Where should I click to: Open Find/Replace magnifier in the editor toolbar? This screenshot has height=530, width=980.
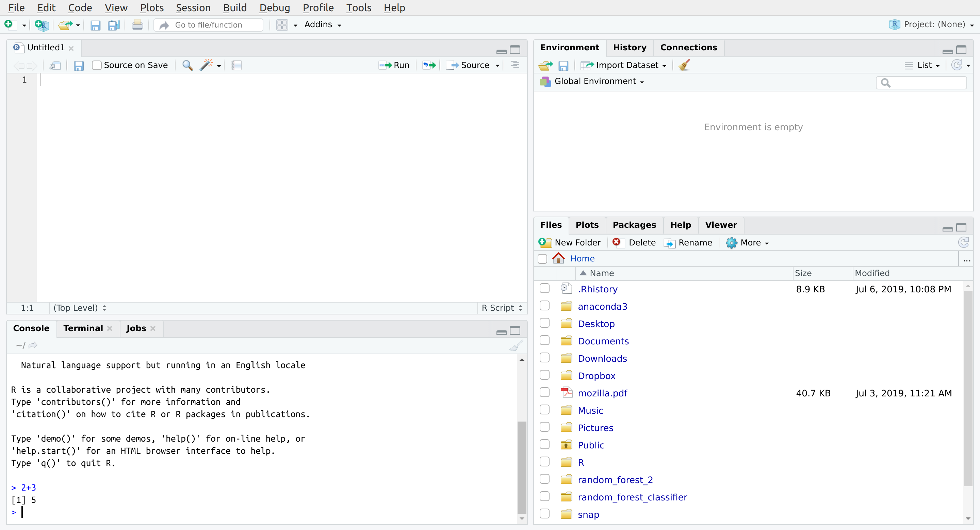pyautogui.click(x=187, y=65)
